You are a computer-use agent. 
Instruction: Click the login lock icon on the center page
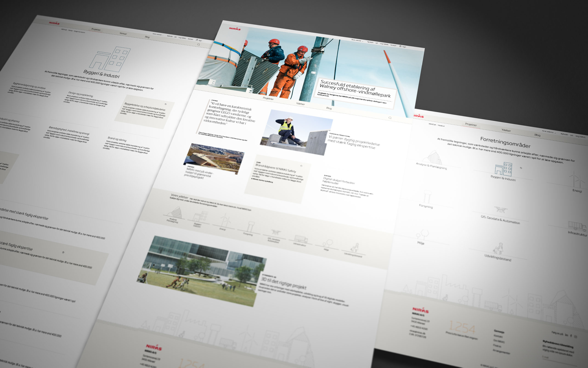(x=400, y=46)
